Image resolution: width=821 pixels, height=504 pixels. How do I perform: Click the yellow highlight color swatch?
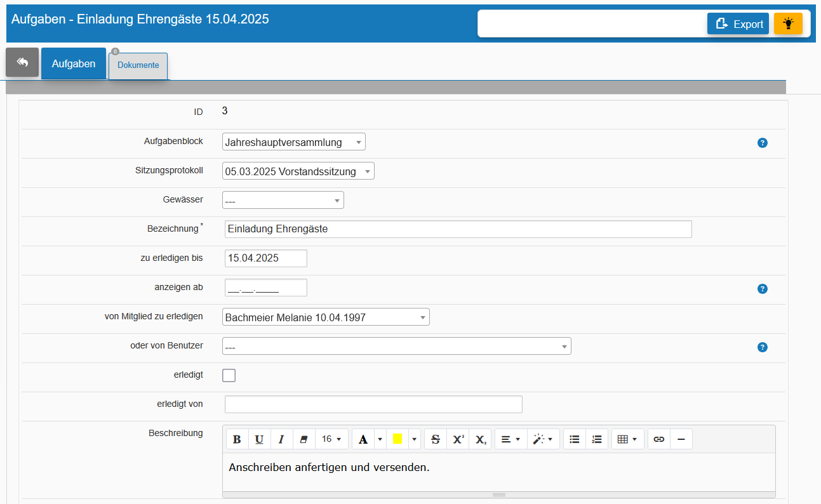(x=397, y=439)
